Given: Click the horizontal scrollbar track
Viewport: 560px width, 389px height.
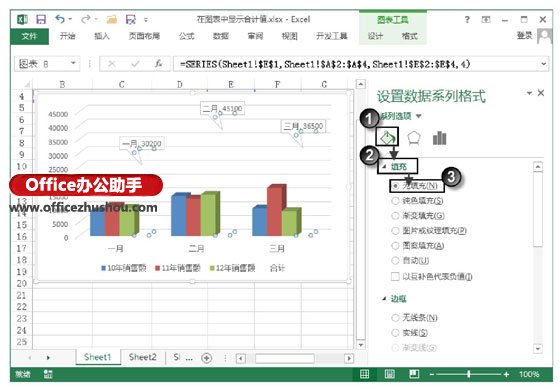Looking at the screenshot, I should coord(295,358).
